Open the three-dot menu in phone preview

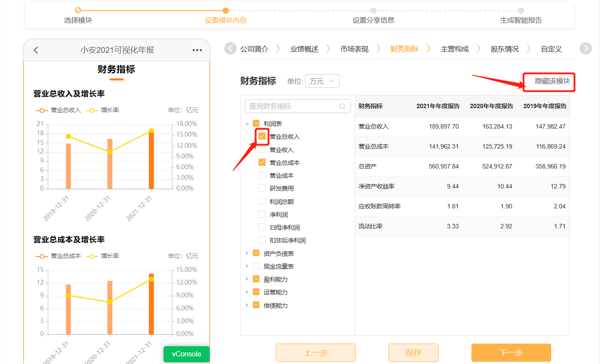[197, 50]
